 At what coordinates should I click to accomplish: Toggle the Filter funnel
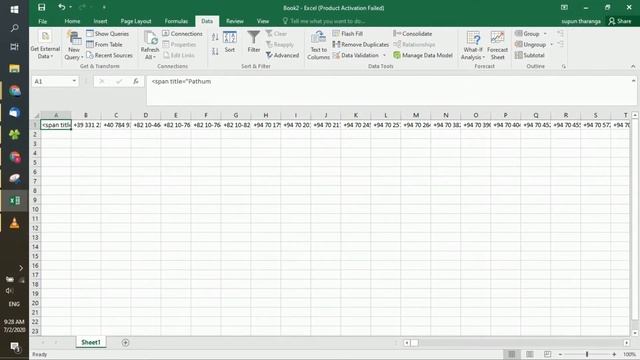(x=253, y=42)
